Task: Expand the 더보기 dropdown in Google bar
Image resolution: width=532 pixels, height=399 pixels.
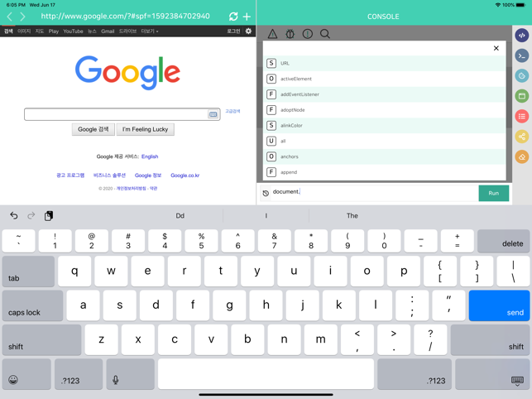Action: click(150, 31)
